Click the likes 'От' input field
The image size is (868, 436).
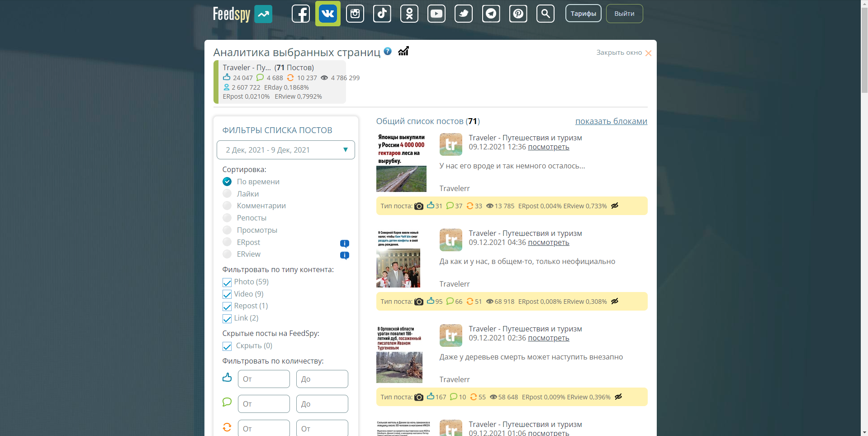coord(264,379)
